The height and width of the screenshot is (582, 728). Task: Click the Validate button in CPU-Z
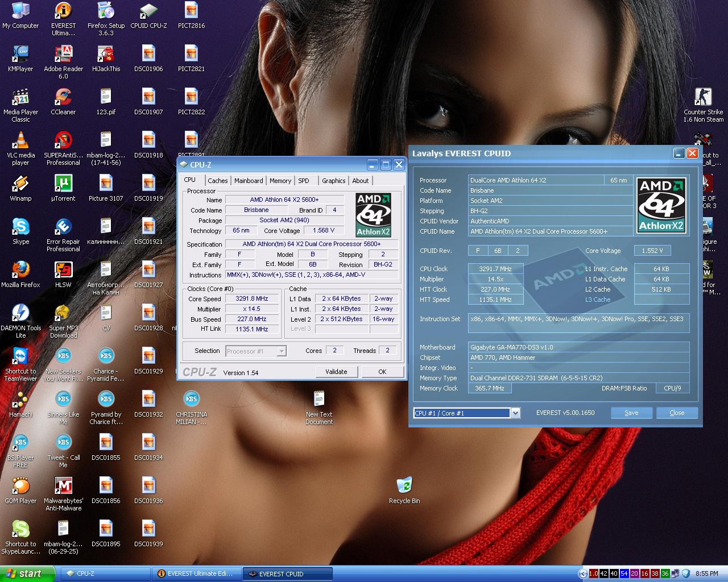pyautogui.click(x=336, y=372)
